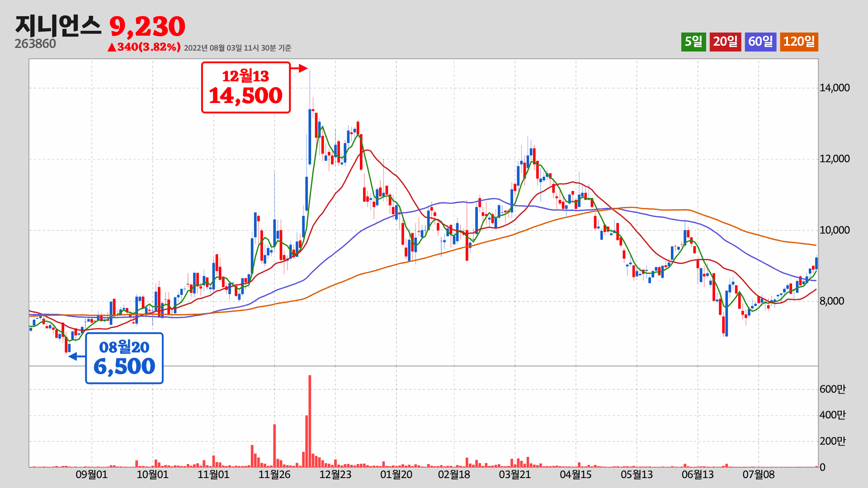Click the 06월13 date axis label

[x=698, y=474]
